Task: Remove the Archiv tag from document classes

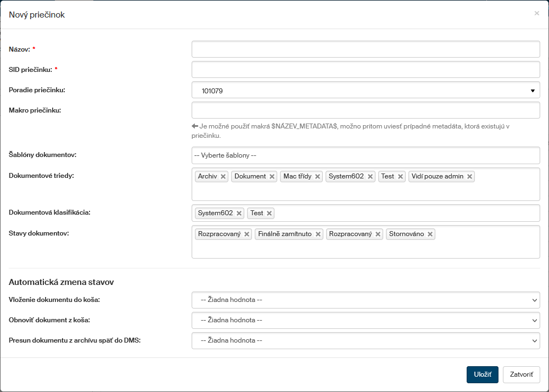Action: [x=223, y=177]
